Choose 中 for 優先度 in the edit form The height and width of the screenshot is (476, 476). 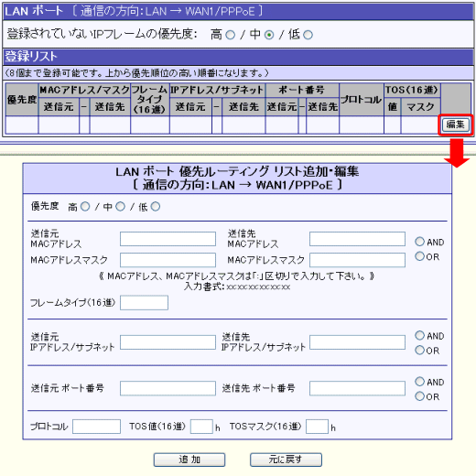(x=120, y=207)
